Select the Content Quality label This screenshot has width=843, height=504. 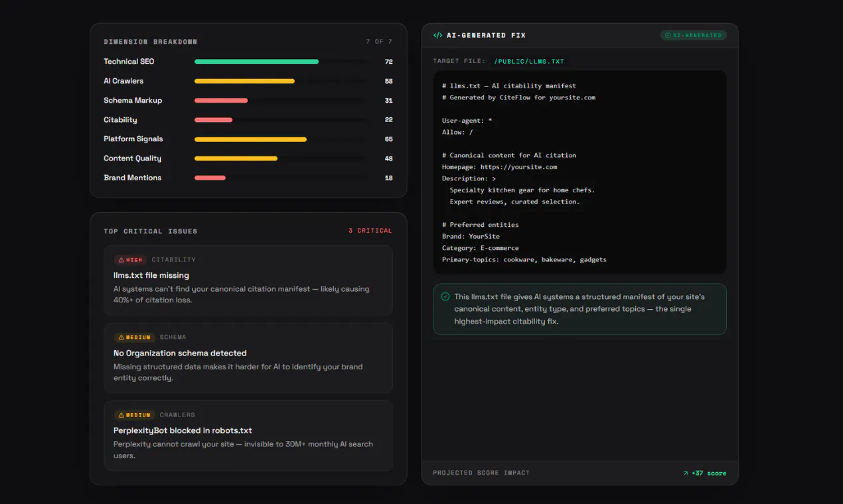133,158
